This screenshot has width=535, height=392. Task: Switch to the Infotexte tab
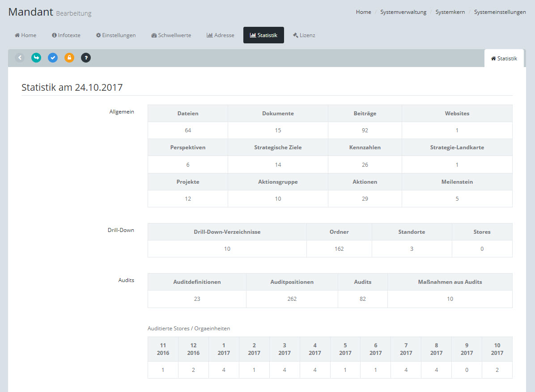66,35
